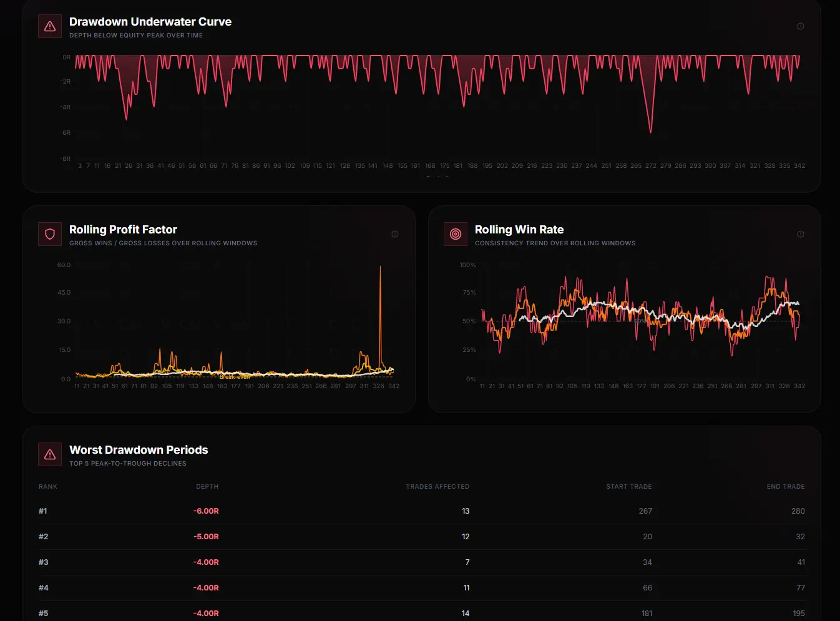Open start trade 267 from the top drawdown
Screen dimensions: 840x621
click(645, 511)
